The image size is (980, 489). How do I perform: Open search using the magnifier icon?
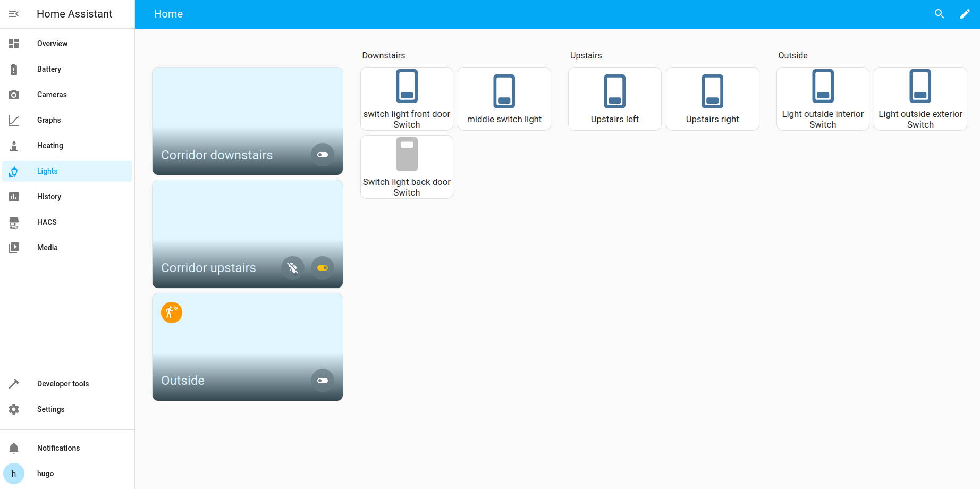click(939, 14)
